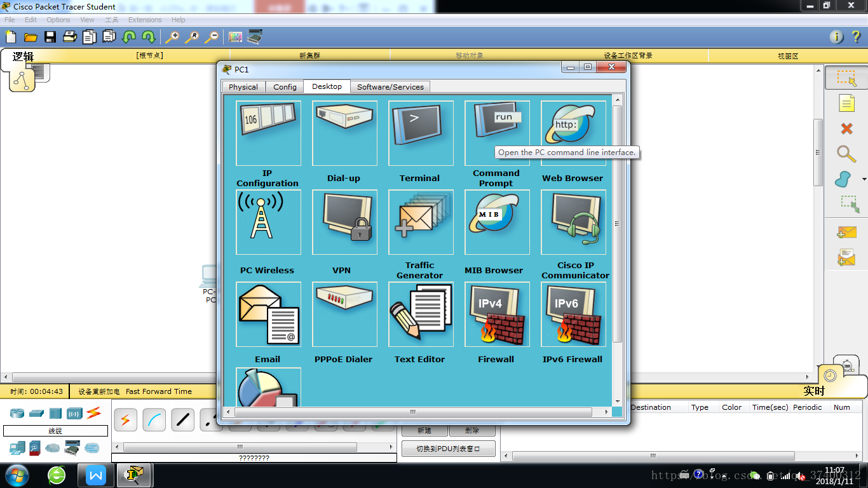Open the Drawing Palette toolbar icon
The width and height of the screenshot is (868, 488).
click(235, 37)
